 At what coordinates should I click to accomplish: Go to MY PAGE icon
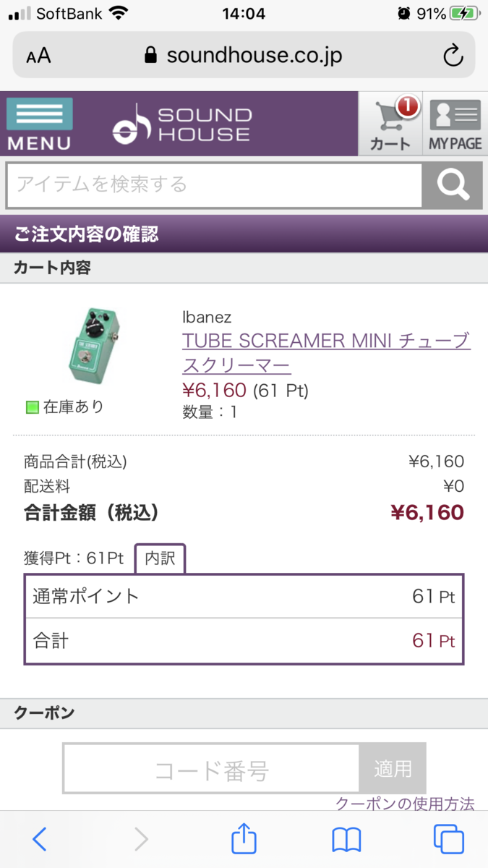point(455,124)
